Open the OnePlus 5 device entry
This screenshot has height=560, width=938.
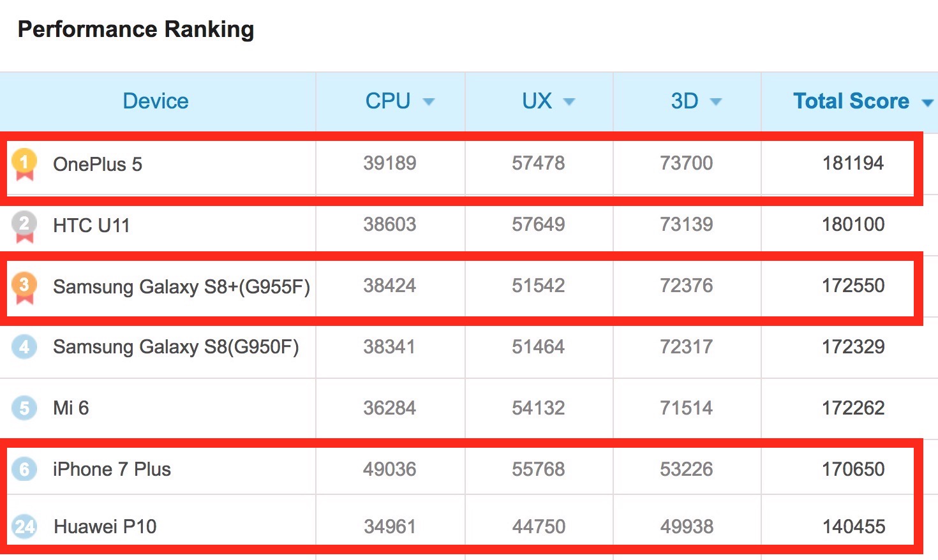(98, 165)
